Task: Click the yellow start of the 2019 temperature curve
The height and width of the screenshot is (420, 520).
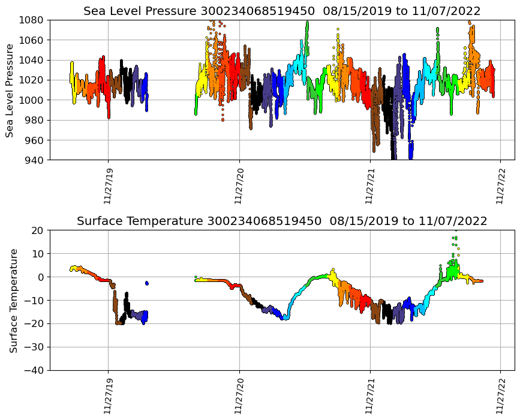Action: [73, 269]
